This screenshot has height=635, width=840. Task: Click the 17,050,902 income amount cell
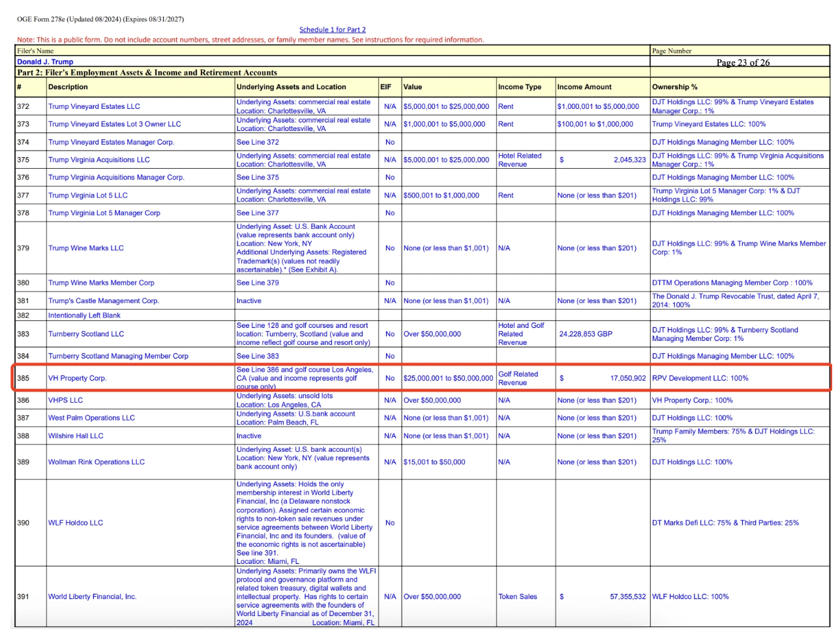[602, 378]
